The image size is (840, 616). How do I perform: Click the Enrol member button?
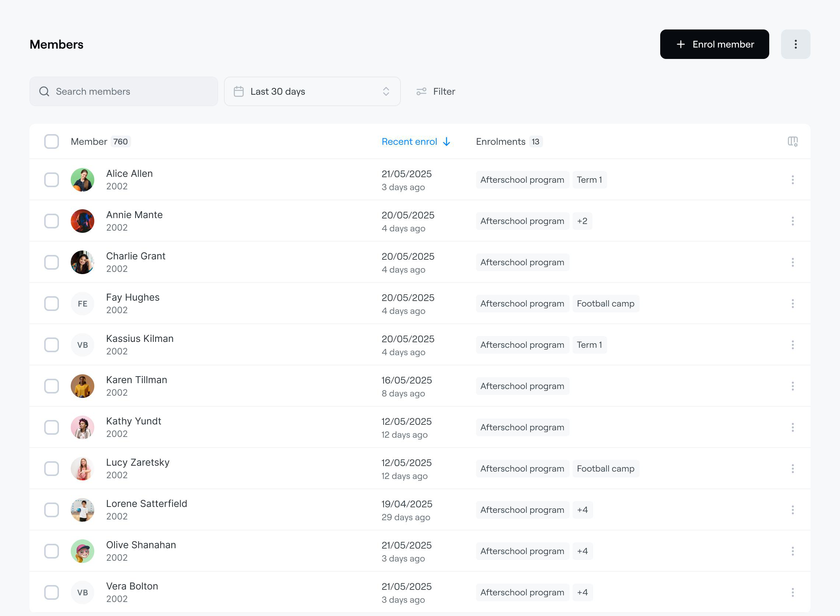714,44
